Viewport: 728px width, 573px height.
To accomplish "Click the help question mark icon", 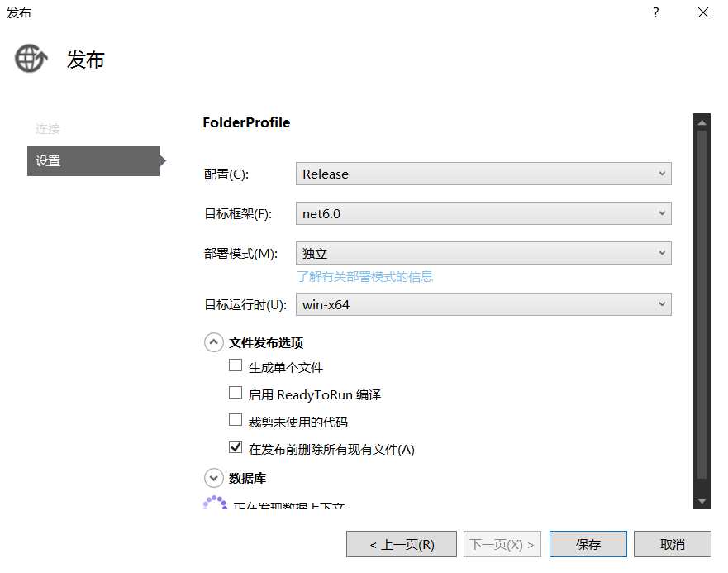I will (655, 12).
